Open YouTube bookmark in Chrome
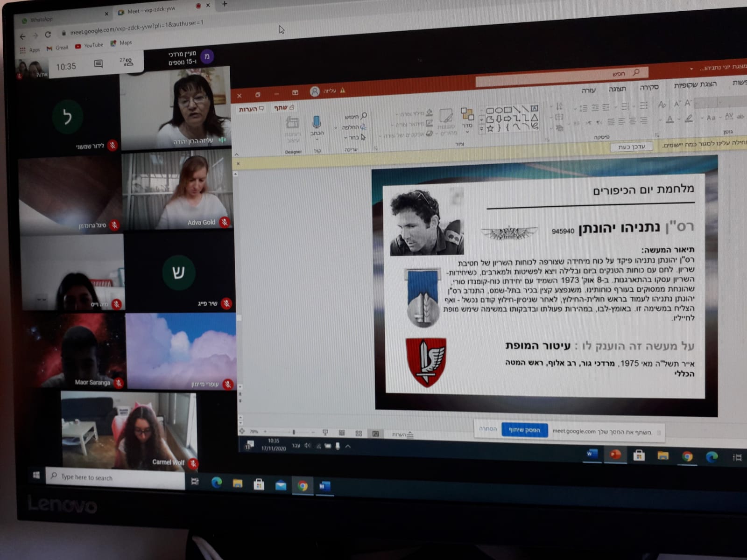The image size is (747, 560). click(x=89, y=45)
